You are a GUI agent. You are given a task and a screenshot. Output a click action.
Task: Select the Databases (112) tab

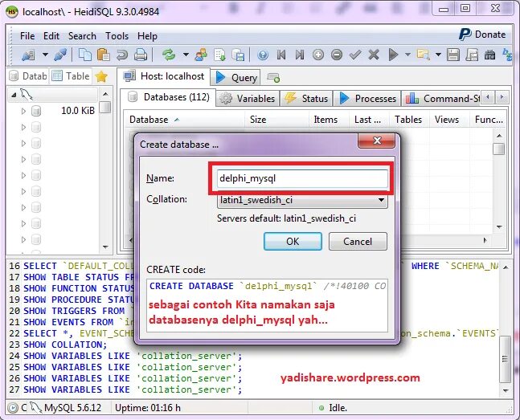click(x=168, y=97)
